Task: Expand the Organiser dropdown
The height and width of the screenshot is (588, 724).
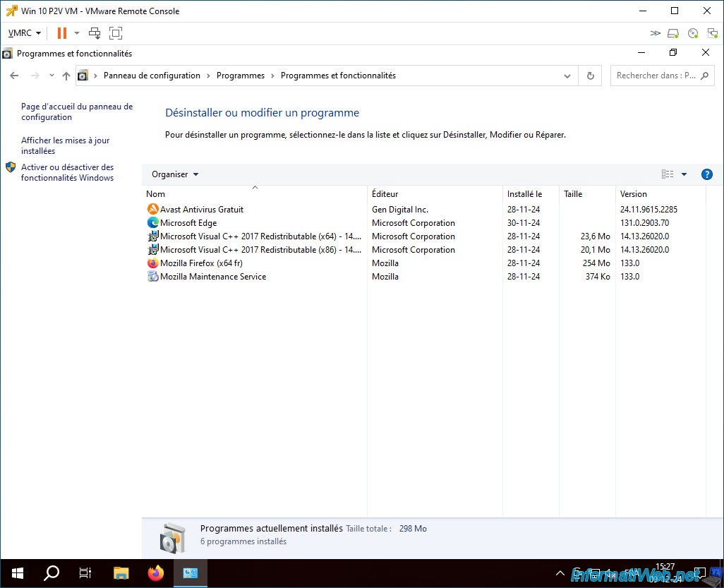Action: tap(175, 174)
